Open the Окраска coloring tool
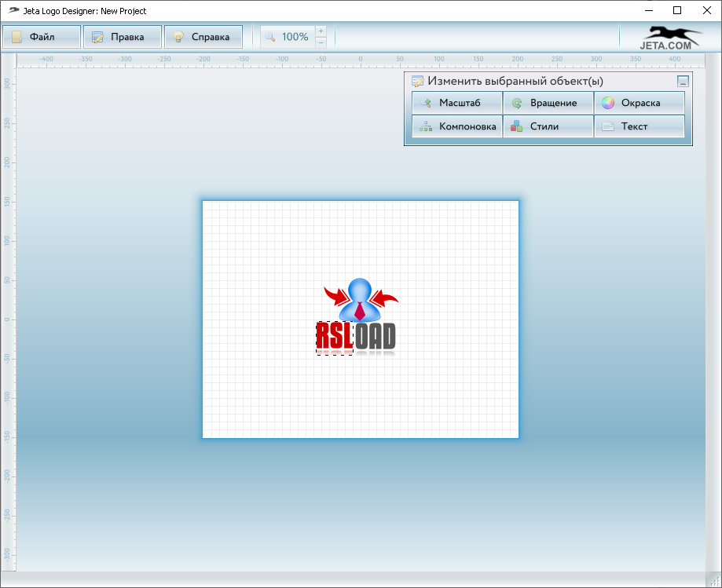722x588 pixels. tap(640, 103)
